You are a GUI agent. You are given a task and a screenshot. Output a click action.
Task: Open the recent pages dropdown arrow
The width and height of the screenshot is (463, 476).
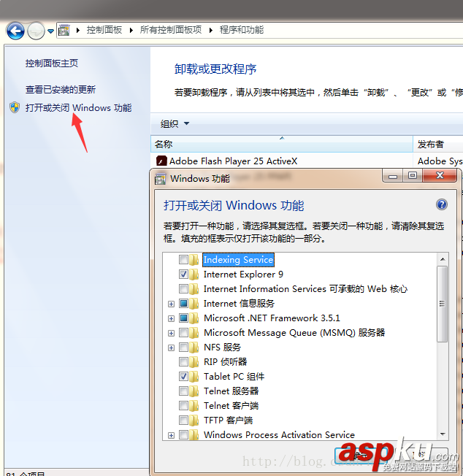(x=50, y=31)
